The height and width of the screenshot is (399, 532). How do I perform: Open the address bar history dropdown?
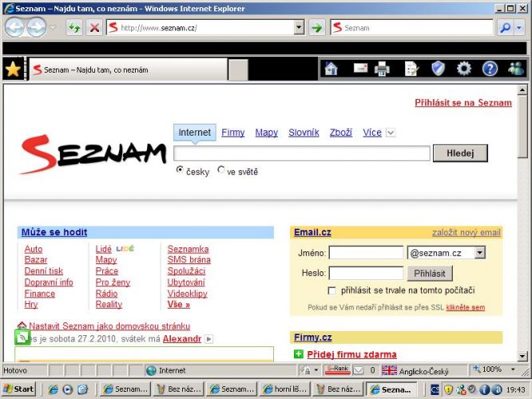299,27
